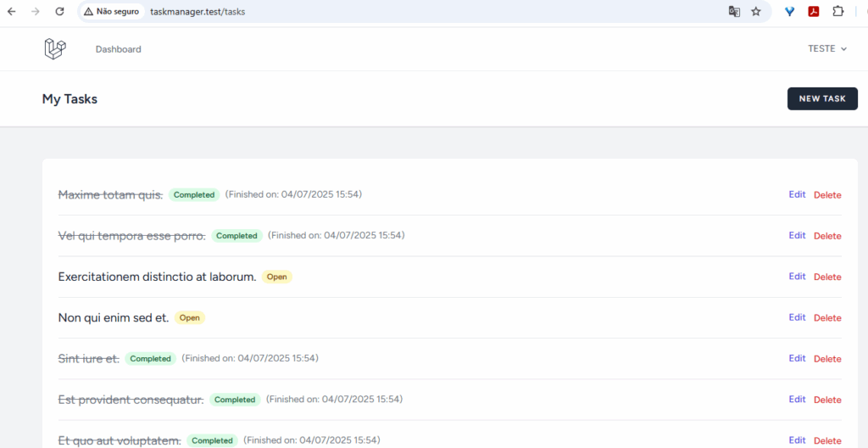The width and height of the screenshot is (868, 448).
Task: Edit the Non qui enim sed et task
Action: pos(797,317)
